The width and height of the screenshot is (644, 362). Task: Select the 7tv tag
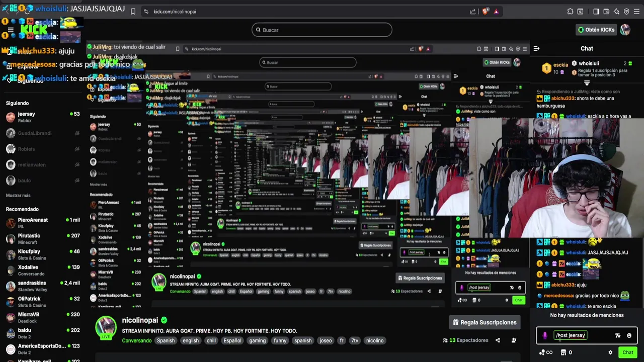(355, 340)
